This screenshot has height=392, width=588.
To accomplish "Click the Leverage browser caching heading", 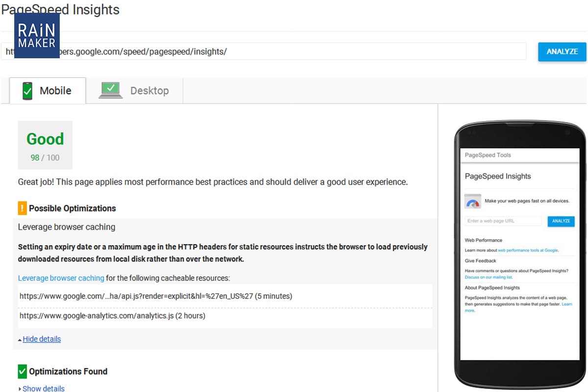I will pyautogui.click(x=67, y=227).
